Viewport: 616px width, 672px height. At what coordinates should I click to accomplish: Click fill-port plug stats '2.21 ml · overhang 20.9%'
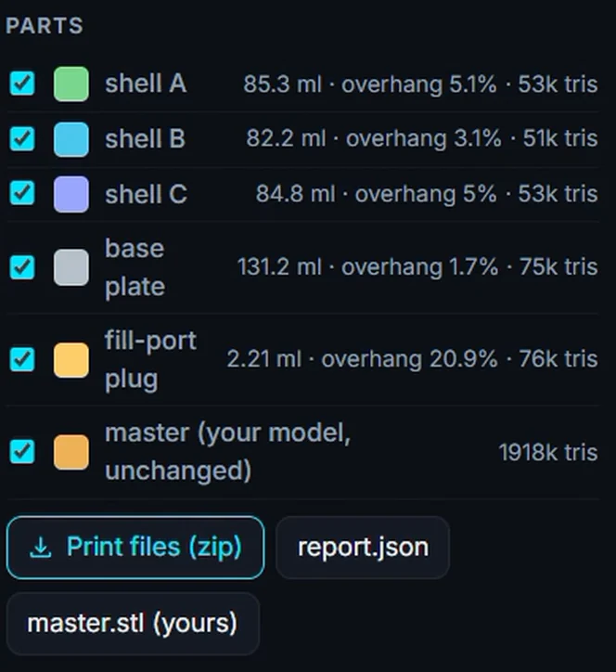[363, 358]
